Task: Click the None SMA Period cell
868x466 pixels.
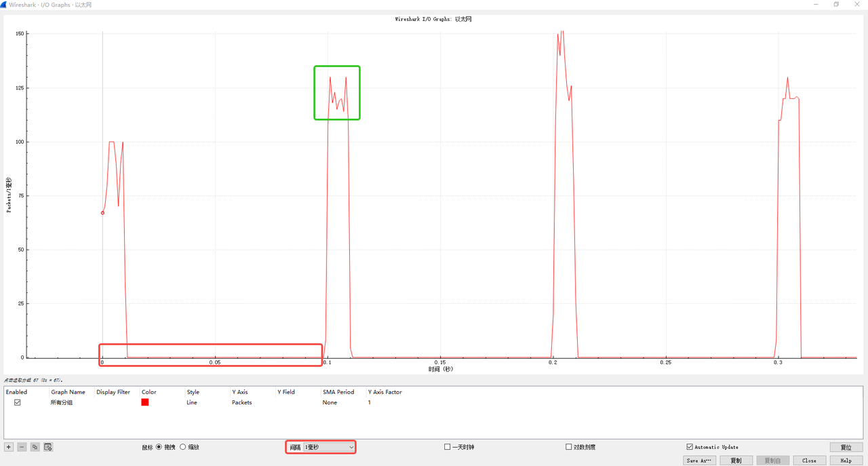Action: pyautogui.click(x=330, y=402)
